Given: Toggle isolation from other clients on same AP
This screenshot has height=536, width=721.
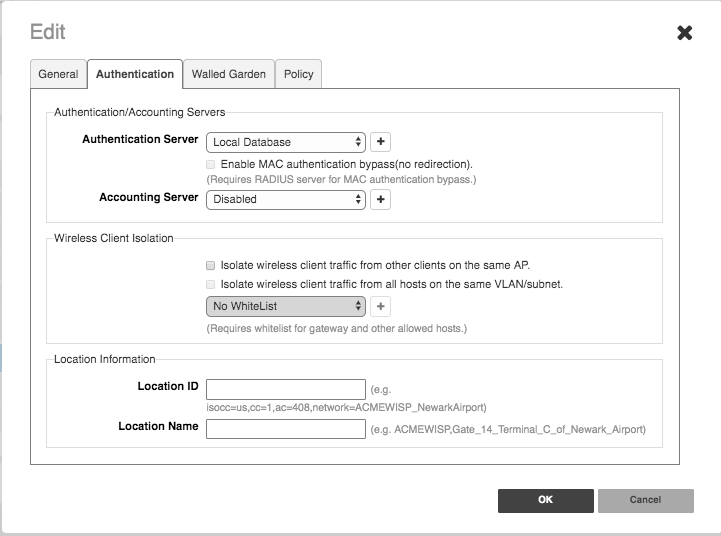Looking at the screenshot, I should click(210, 266).
